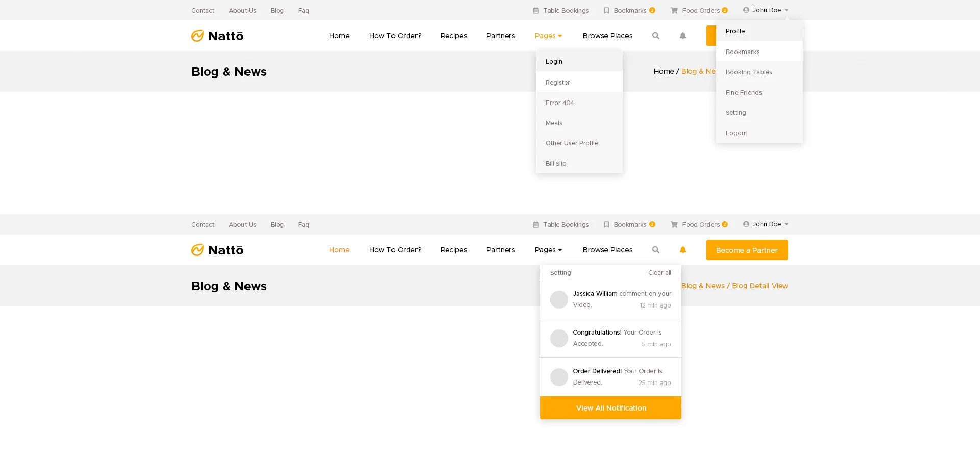This screenshot has height=460, width=980.
Task: Clear all notifications
Action: pyautogui.click(x=659, y=272)
